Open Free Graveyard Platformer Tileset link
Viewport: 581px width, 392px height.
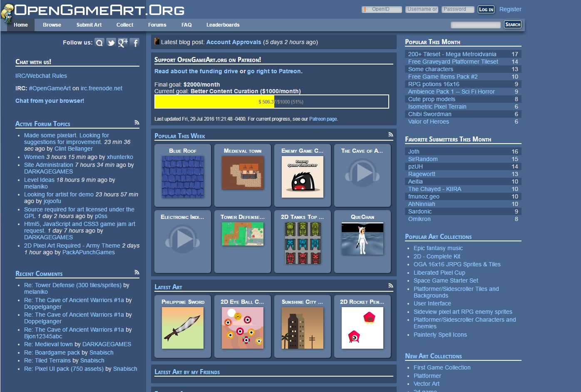453,62
